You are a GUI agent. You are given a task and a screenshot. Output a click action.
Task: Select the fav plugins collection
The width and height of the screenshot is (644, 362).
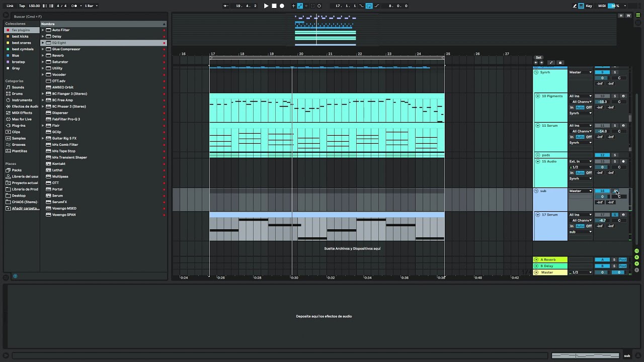click(x=21, y=30)
